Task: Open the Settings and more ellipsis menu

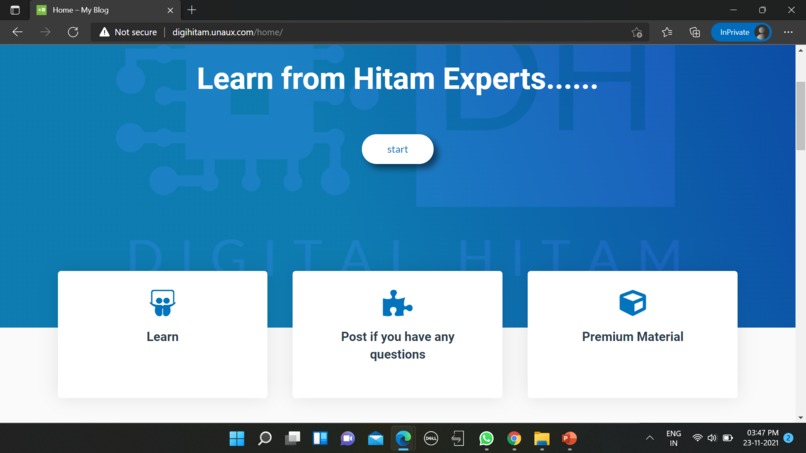Action: click(788, 32)
